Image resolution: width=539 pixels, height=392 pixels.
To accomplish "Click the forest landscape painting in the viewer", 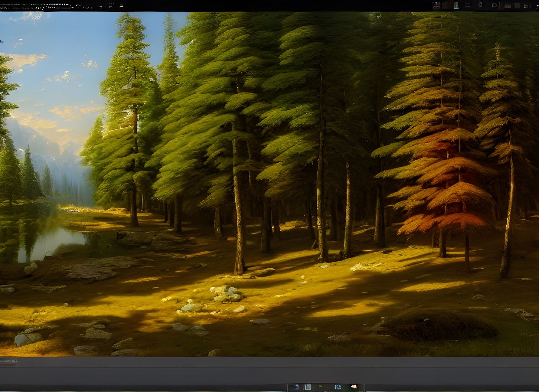I will 269,184.
